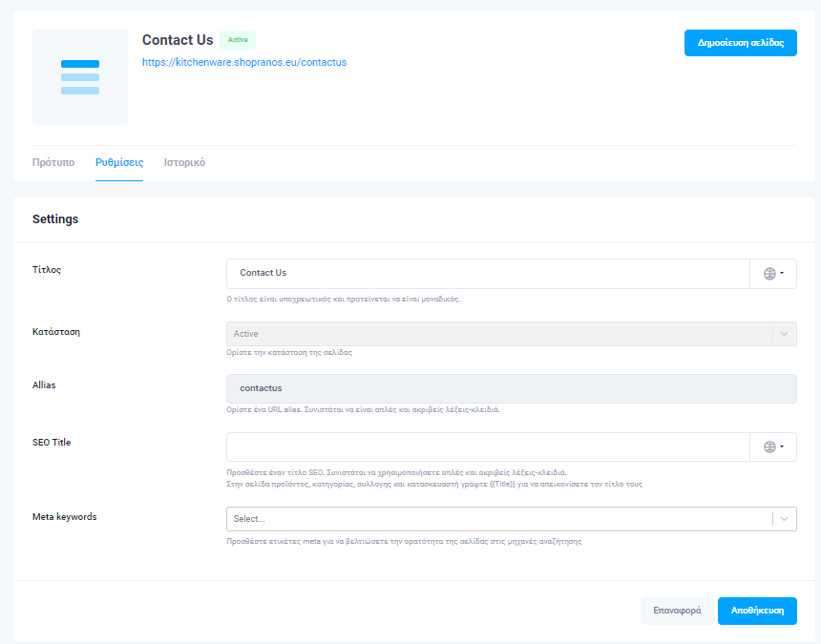Open the Meta keywords Select box

[x=498, y=519]
